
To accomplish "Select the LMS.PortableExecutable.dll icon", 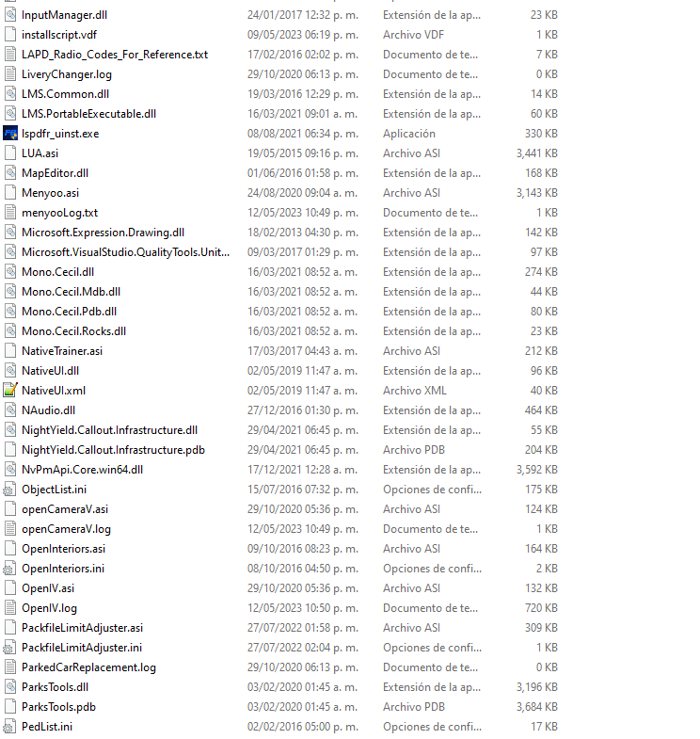I will (10, 114).
